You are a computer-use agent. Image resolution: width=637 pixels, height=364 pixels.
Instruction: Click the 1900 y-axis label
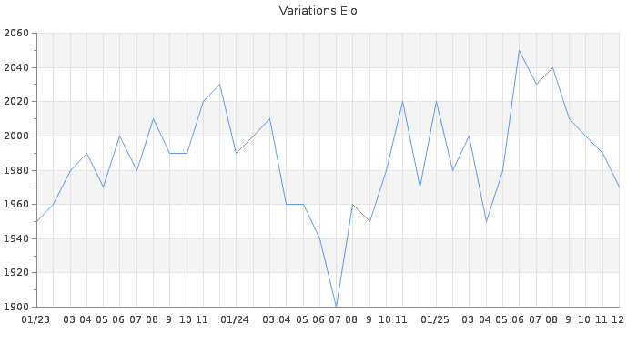coord(16,307)
